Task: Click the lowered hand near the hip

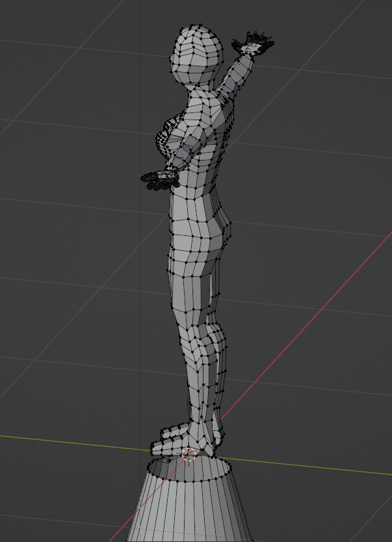Action: click(160, 179)
